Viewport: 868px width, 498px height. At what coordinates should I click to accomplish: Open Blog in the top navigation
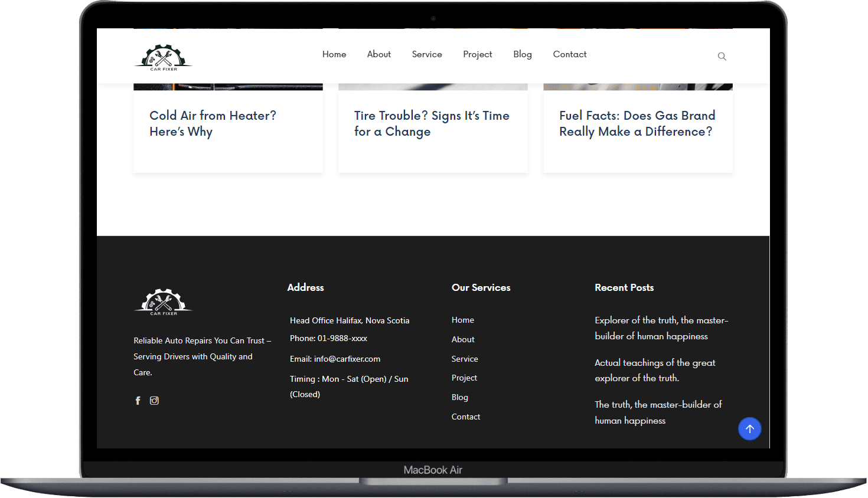click(x=523, y=54)
